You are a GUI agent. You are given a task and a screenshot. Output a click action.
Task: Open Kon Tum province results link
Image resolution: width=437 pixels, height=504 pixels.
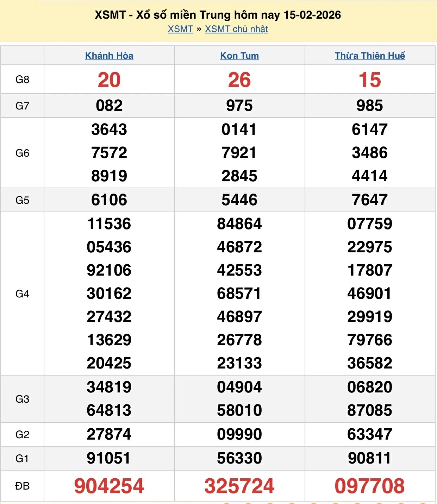coord(239,56)
